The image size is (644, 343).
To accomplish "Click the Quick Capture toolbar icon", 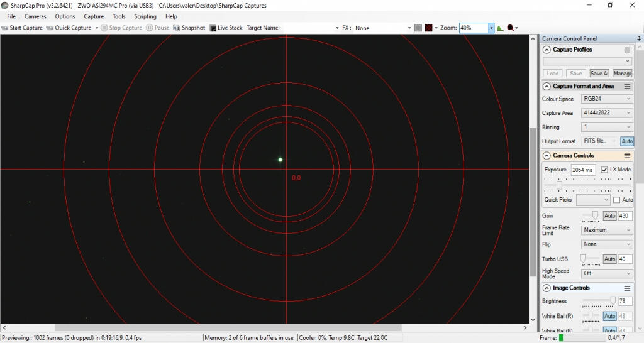I will point(50,28).
